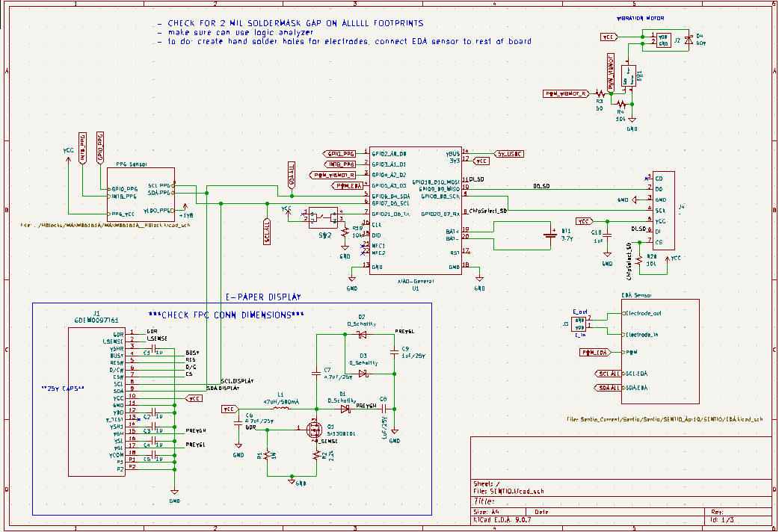Viewport: 779px width, 532px height.
Task: Select the vertical SDA_ALL global label
Action: pyautogui.click(x=292, y=175)
